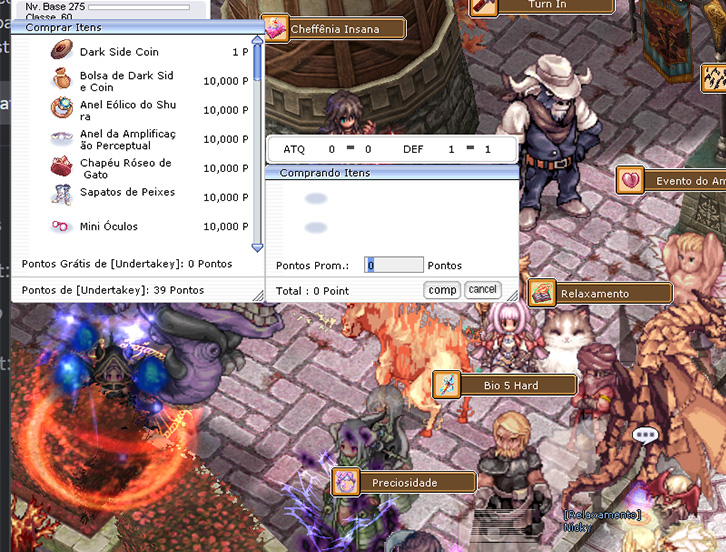
Task: Select Anel da Amplificação Perceptual icon
Action: (61, 138)
